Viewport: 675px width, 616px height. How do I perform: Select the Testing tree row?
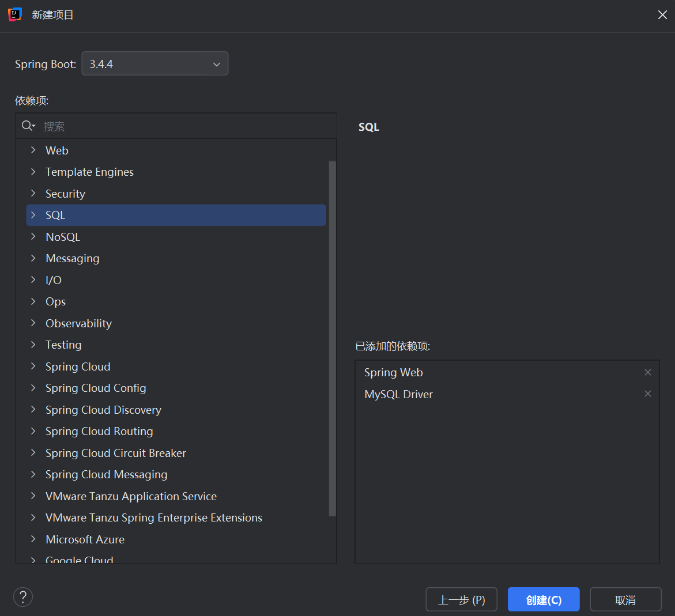coord(176,345)
